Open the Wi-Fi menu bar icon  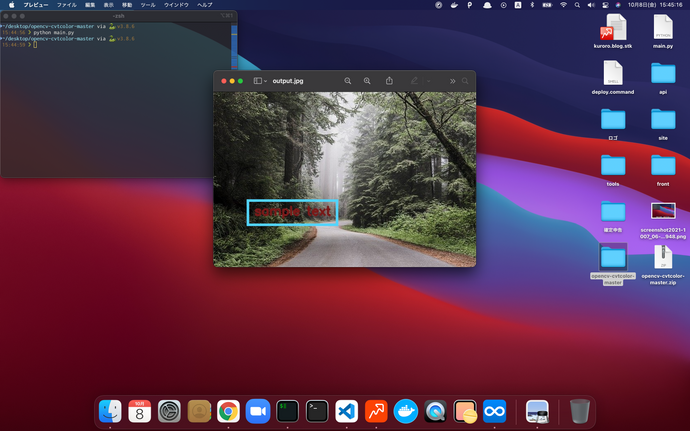pyautogui.click(x=563, y=5)
